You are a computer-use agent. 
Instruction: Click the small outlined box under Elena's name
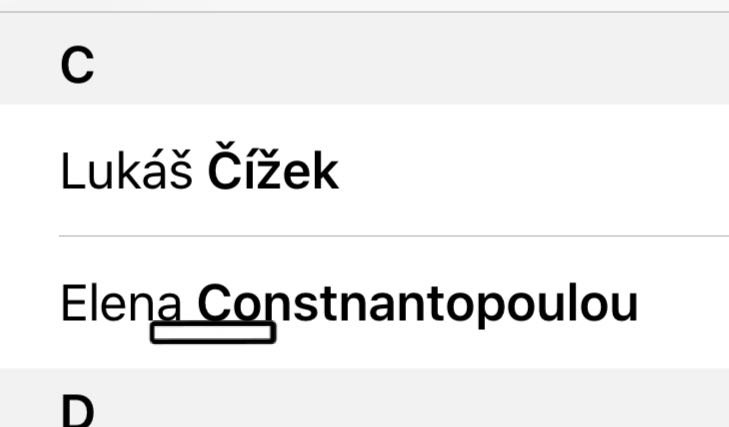[212, 332]
